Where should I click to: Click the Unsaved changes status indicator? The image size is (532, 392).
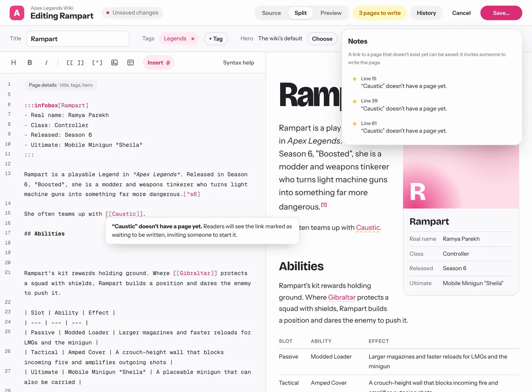(132, 13)
